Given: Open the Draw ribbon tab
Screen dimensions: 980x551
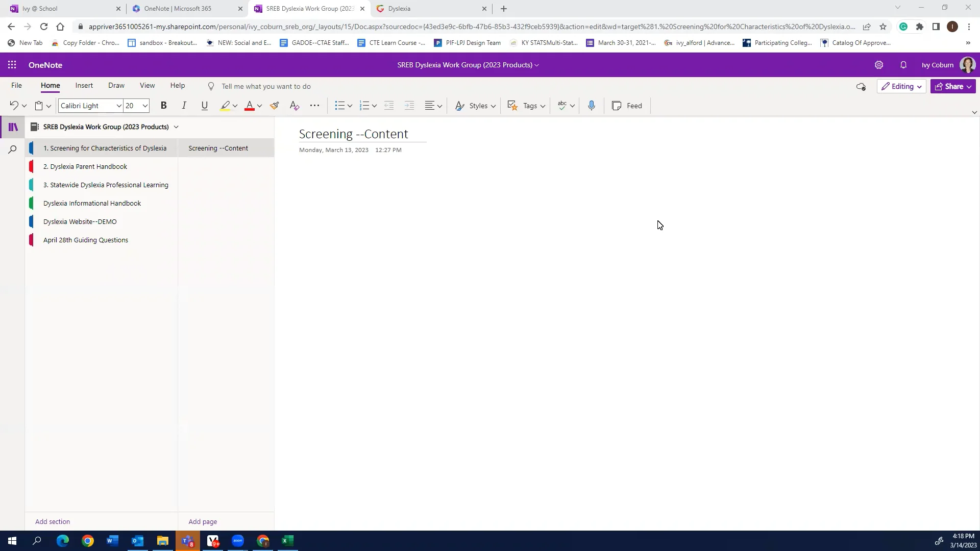Looking at the screenshot, I should tap(116, 86).
